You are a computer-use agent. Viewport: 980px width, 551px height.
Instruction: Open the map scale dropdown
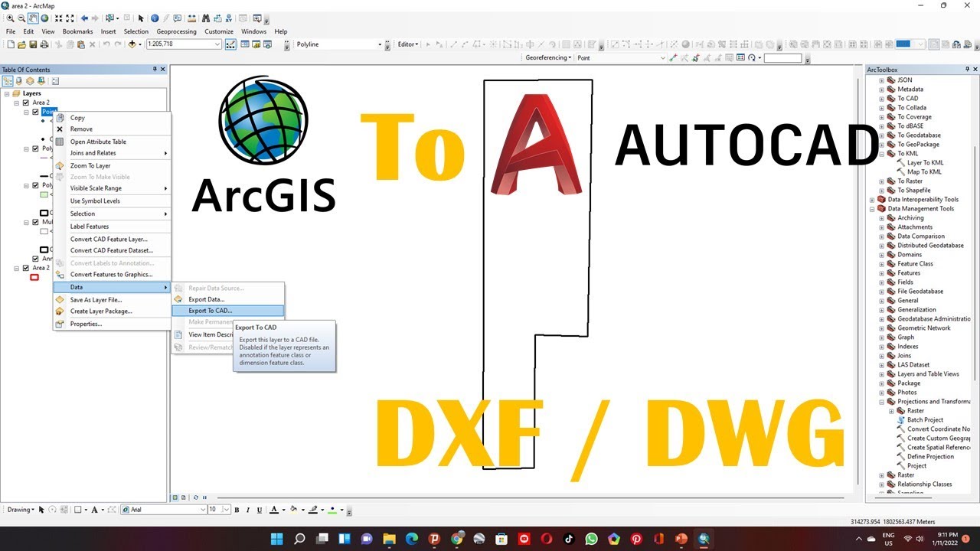[217, 44]
